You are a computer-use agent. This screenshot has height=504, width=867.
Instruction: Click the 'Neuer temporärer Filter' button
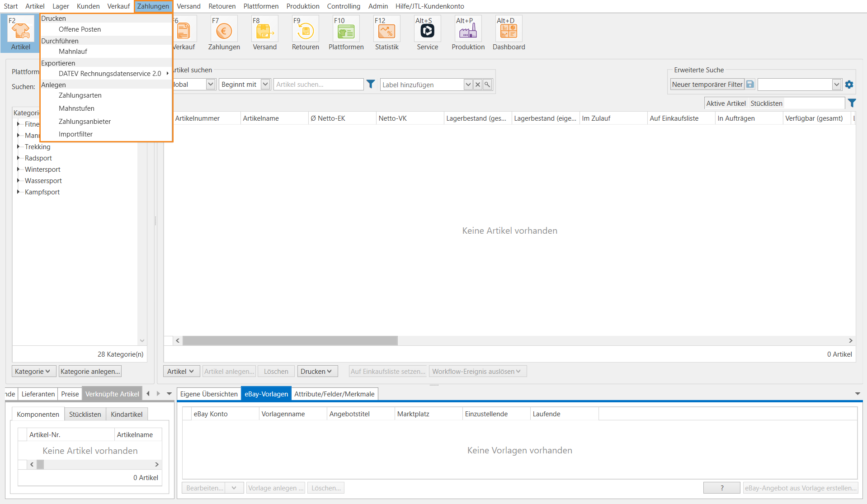(x=707, y=85)
